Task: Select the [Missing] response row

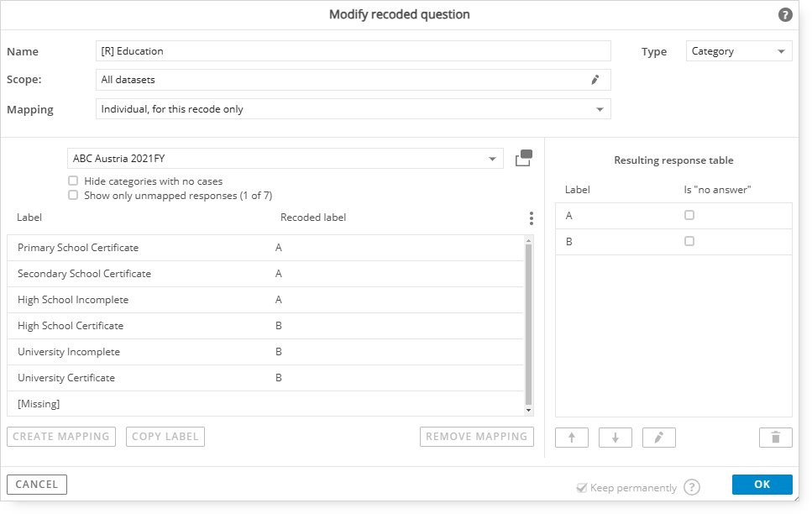Action: pos(265,404)
